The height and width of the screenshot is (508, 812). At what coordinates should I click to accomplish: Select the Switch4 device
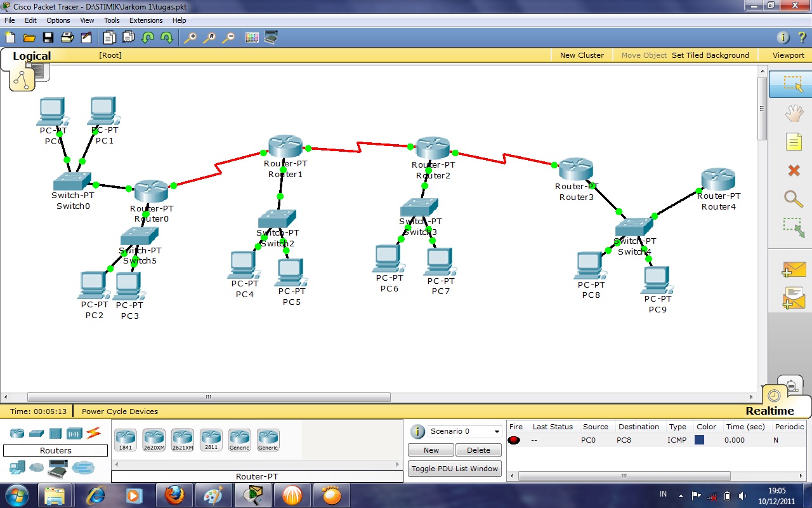pyautogui.click(x=634, y=227)
